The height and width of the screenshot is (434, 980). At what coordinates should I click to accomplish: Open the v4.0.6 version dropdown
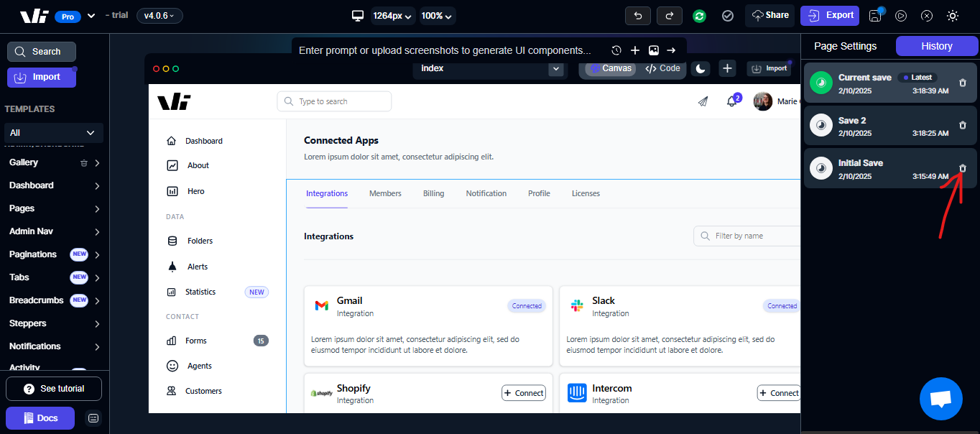click(160, 15)
